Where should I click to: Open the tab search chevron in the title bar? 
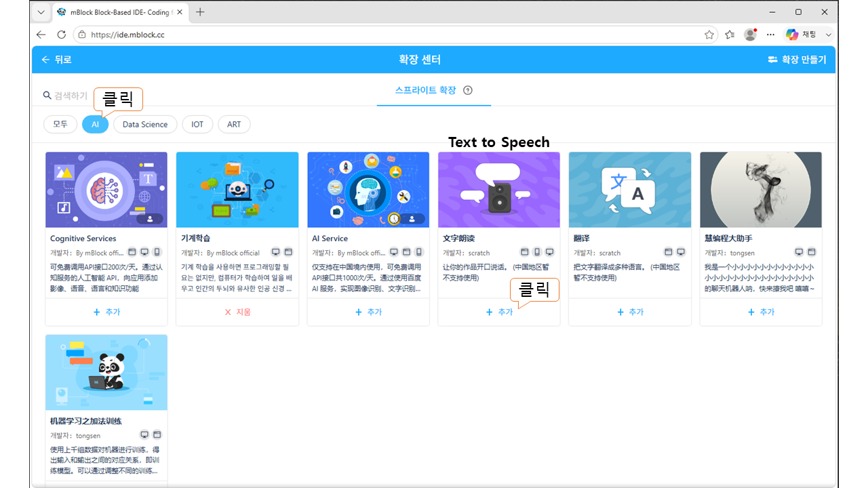coord(41,12)
